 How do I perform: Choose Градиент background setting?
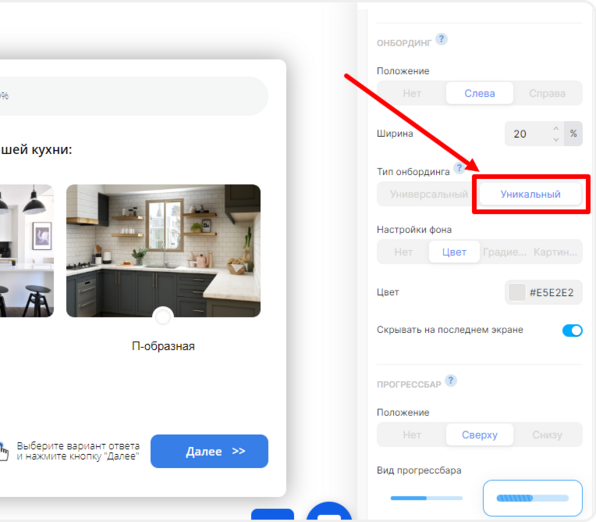[x=505, y=252]
